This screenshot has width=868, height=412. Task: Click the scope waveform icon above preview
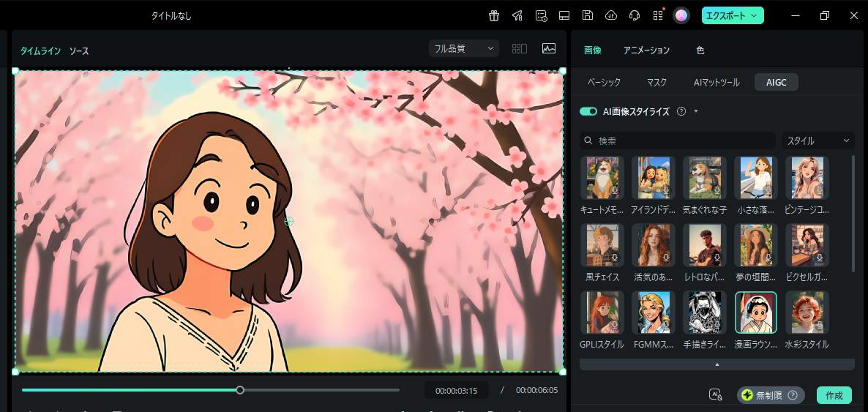[549, 49]
